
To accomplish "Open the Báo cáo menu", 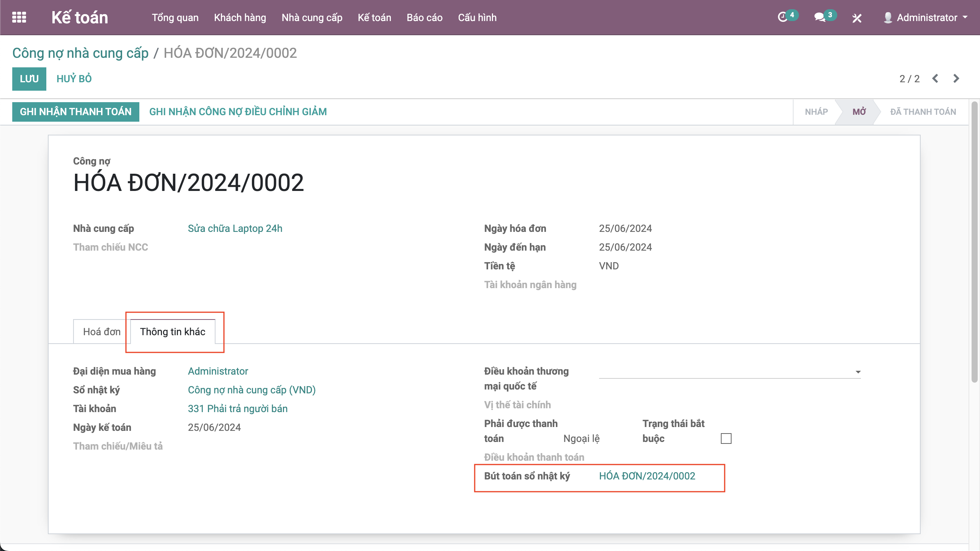I will (x=424, y=18).
